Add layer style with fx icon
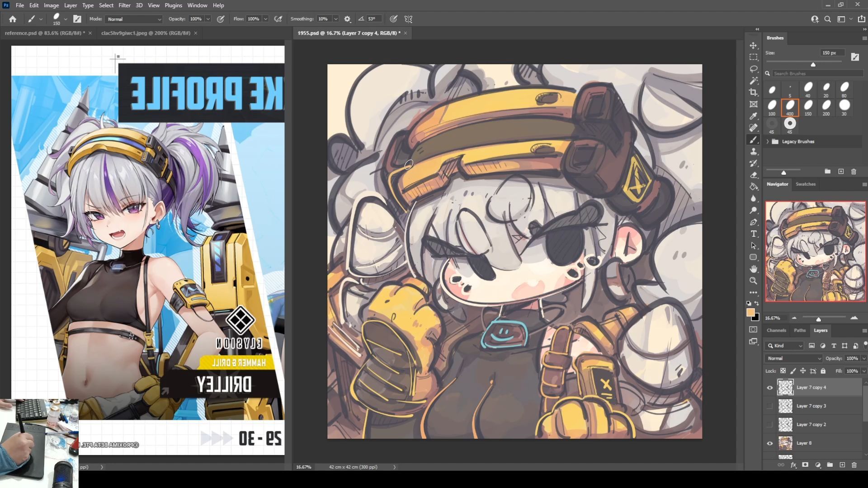The width and height of the screenshot is (868, 488). (793, 465)
